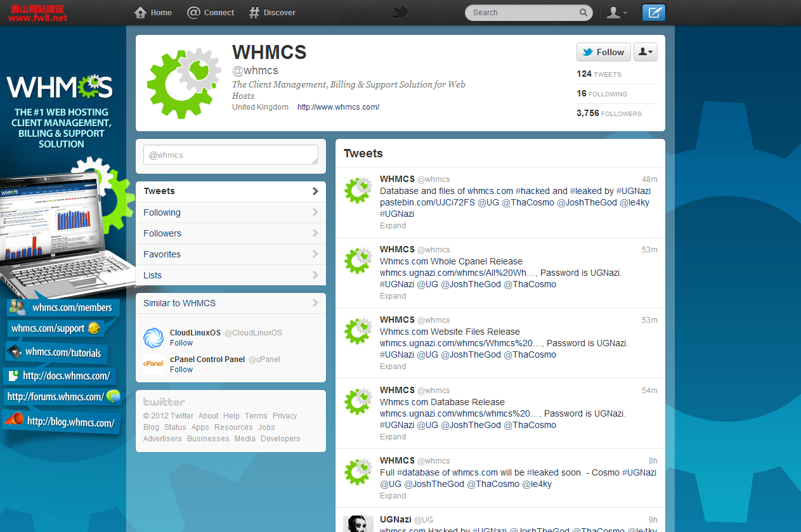This screenshot has width=801, height=532.
Task: Click the chevron on the Tweets row
Action: 315,191
